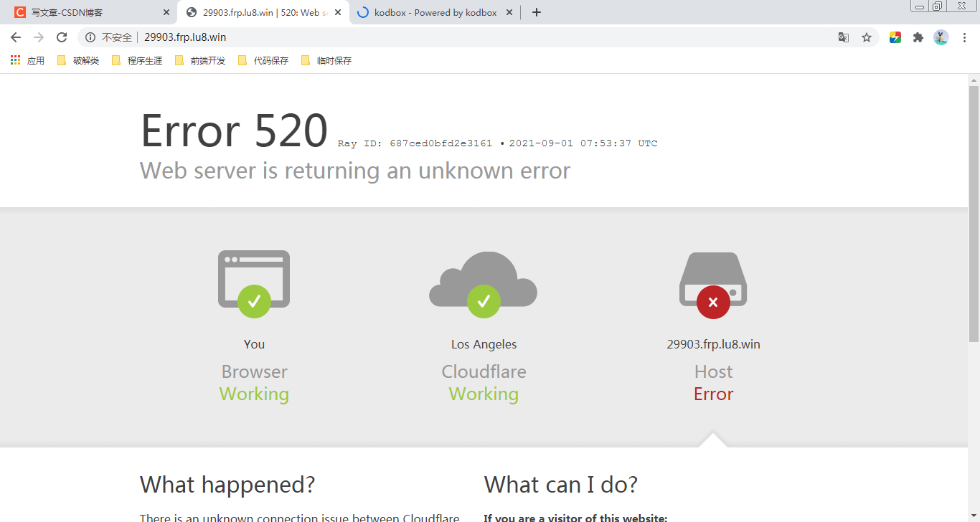980x522 pixels.
Task: Click the forward navigation arrow
Action: coord(39,37)
